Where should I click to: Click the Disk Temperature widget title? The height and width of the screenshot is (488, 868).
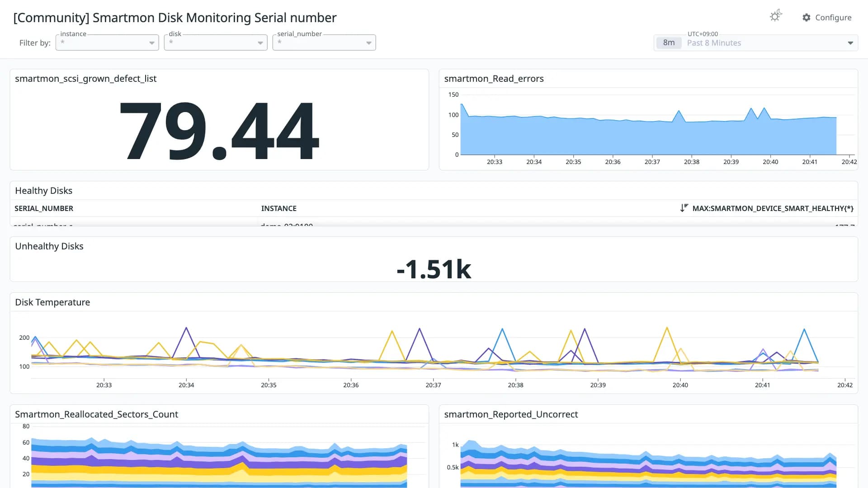[x=52, y=302]
